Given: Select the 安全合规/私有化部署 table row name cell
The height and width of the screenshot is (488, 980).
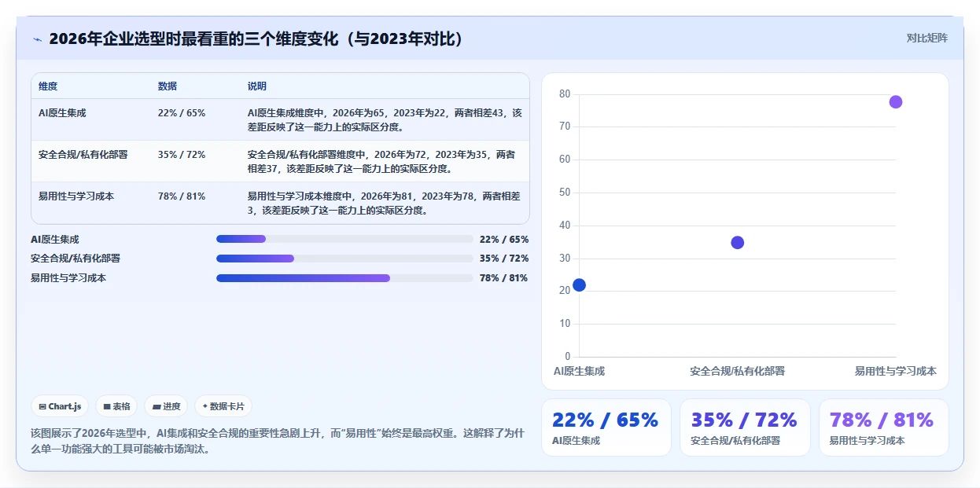Looking at the screenshot, I should pyautogui.click(x=83, y=154).
